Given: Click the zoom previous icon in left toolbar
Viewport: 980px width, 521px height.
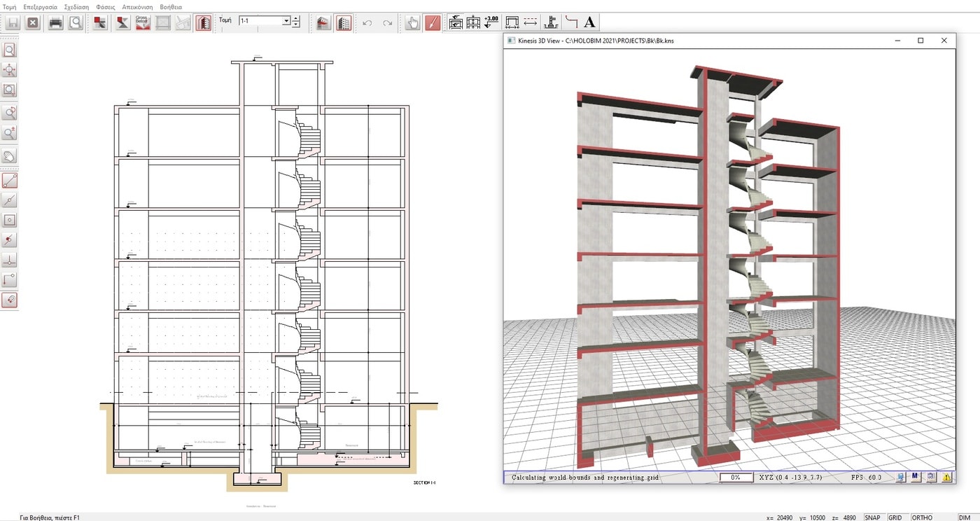Looking at the screenshot, I should click(x=10, y=113).
